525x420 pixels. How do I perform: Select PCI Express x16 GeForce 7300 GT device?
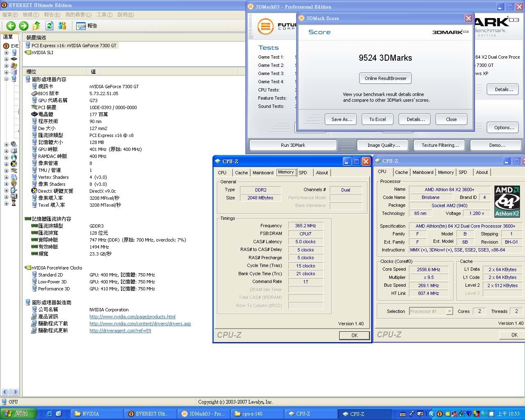[71, 46]
